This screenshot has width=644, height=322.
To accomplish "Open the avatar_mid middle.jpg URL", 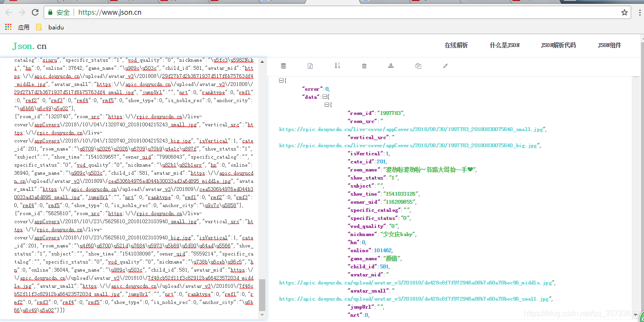I will point(416,283).
